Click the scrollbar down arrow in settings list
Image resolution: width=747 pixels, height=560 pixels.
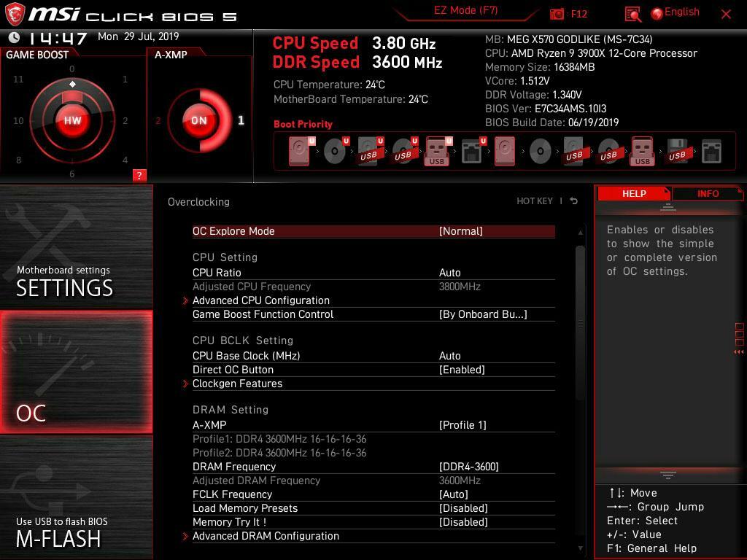tap(580, 548)
